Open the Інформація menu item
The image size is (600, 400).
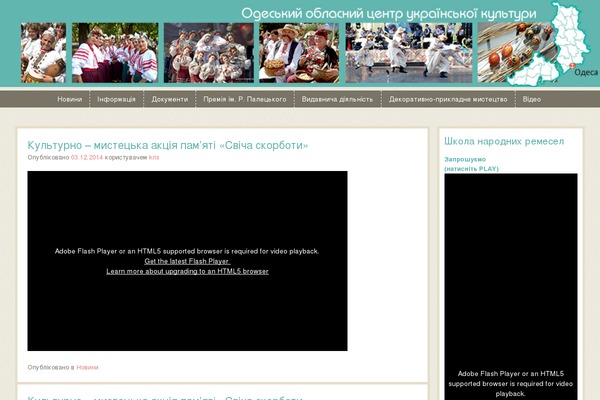click(x=116, y=99)
